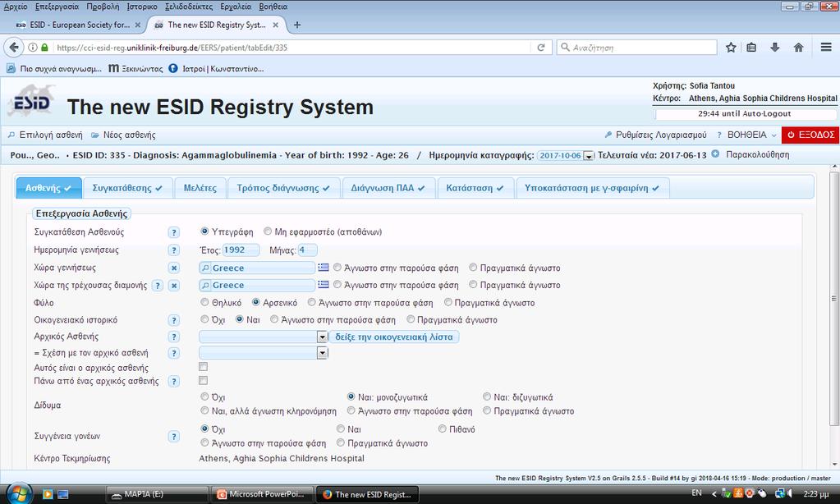Click the help icon beside Συγγένεια γονέων
The height and width of the screenshot is (504, 840).
pos(173,437)
